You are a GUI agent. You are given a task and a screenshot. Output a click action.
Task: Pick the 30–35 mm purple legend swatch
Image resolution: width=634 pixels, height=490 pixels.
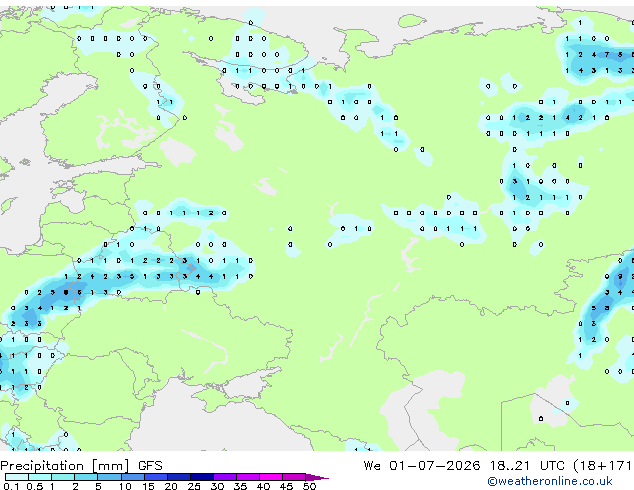click(x=224, y=477)
